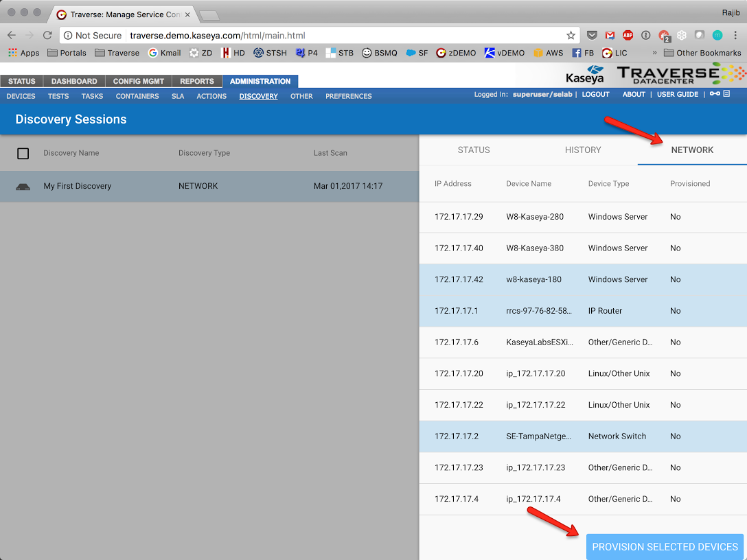Switch to the CONFIG MGMT tab
The image size is (747, 560).
138,82
